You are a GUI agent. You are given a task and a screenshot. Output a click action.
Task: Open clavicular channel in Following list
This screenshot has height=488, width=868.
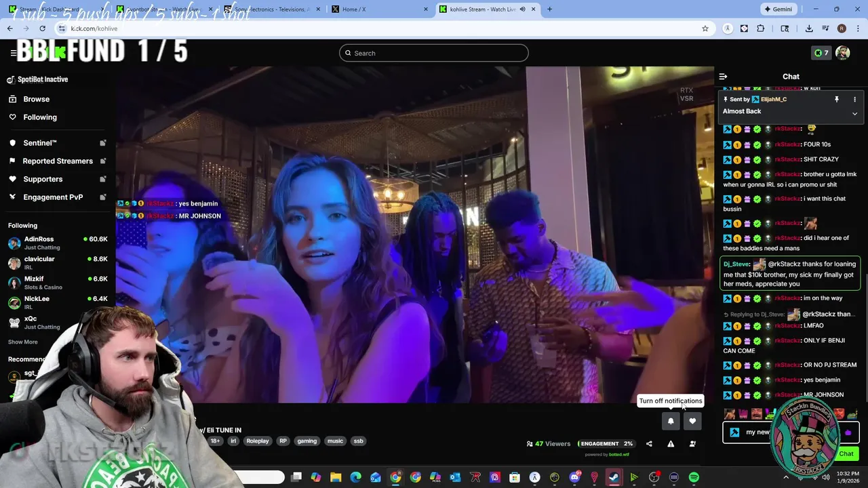pyautogui.click(x=58, y=263)
